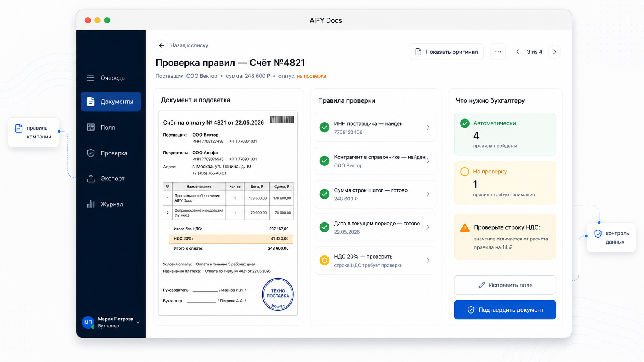The image size is (644, 362).
Task: Click the правила компании document icon
Action: (18, 128)
